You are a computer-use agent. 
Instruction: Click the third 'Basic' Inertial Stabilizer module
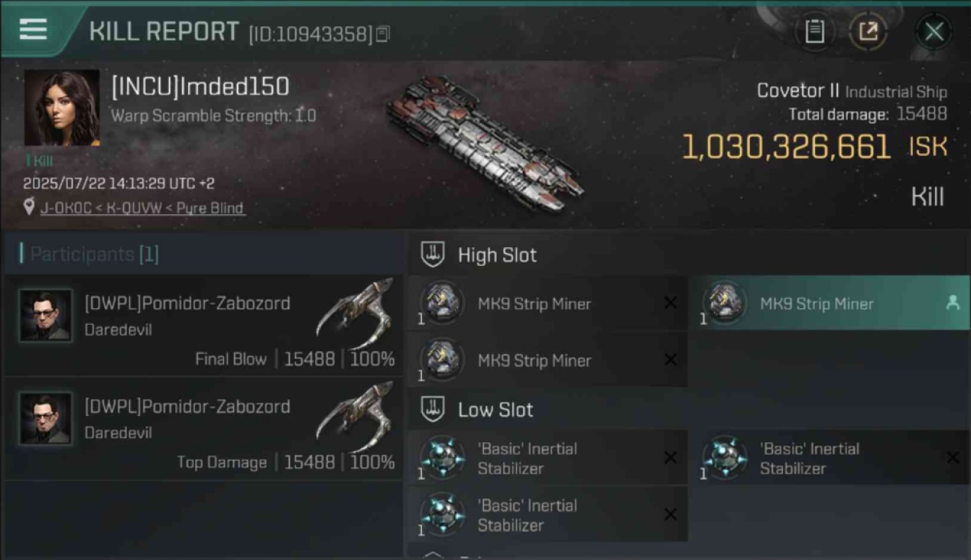pos(547,514)
